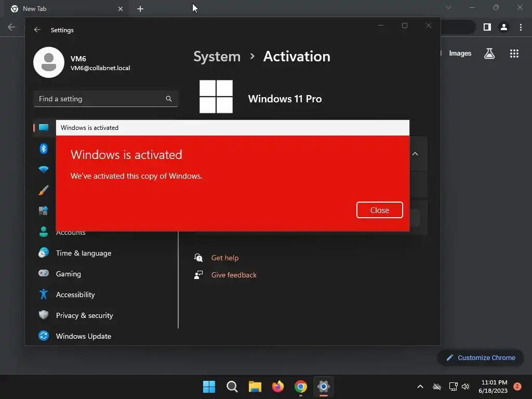Click the Windows 11 Pro edition heading
The width and height of the screenshot is (532, 399).
point(285,99)
